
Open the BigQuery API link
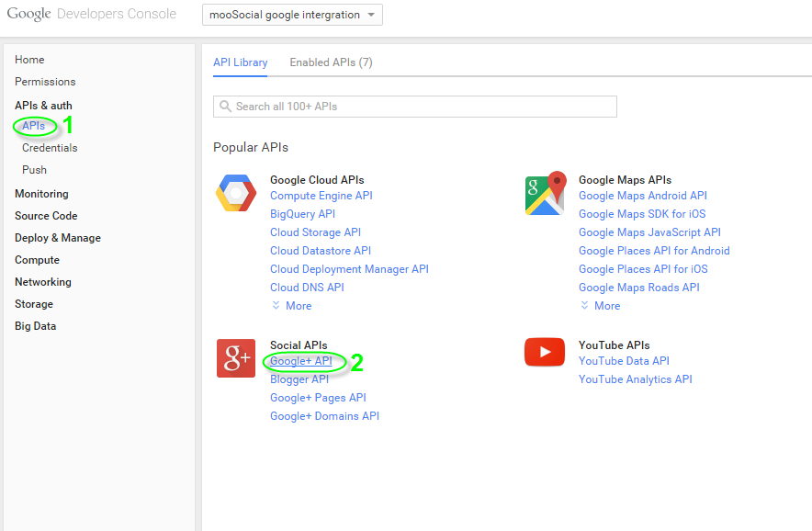point(302,214)
